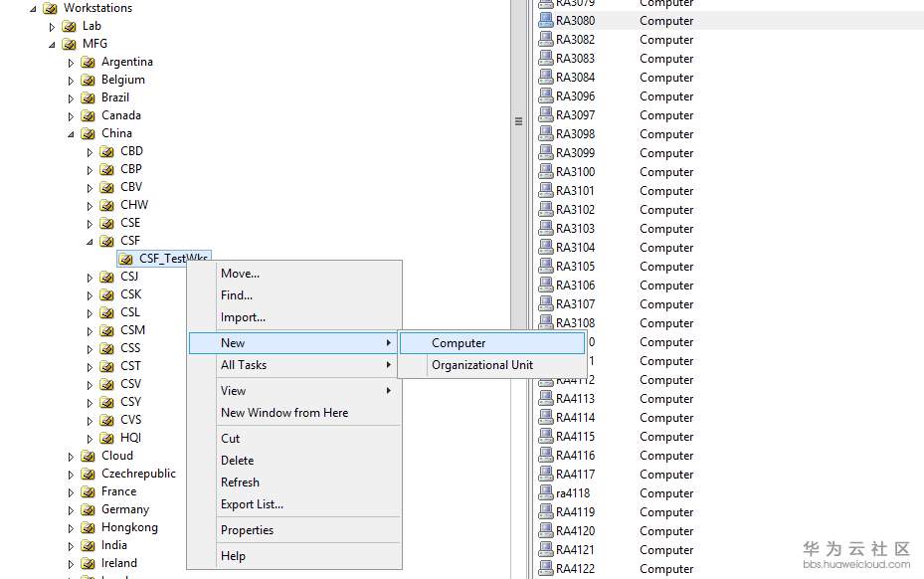Image resolution: width=924 pixels, height=579 pixels.
Task: Click the computer icon for RA4122
Action: pyautogui.click(x=546, y=568)
